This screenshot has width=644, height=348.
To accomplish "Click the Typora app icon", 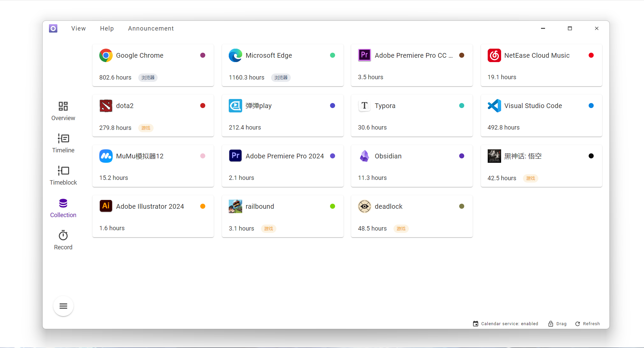I will point(365,106).
